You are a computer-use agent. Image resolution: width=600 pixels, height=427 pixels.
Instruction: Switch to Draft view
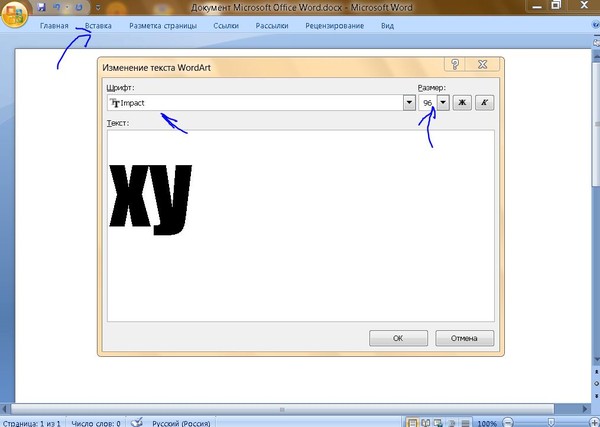pyautogui.click(x=465, y=423)
